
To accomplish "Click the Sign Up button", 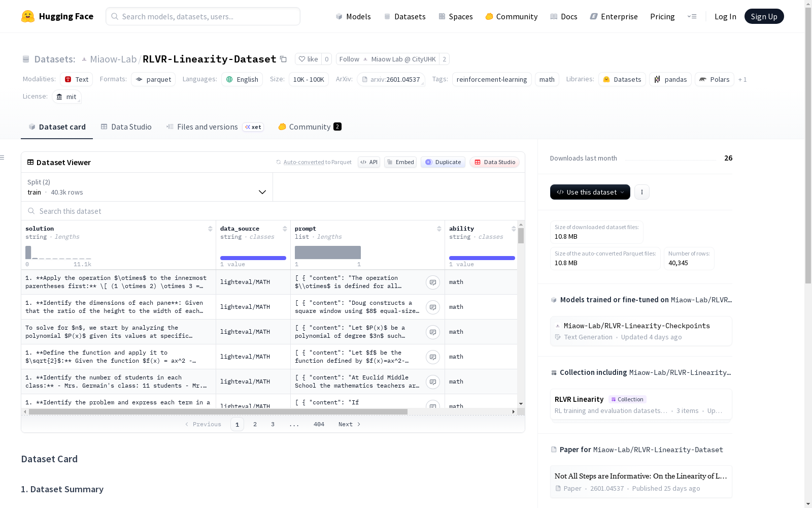I will pyautogui.click(x=764, y=16).
